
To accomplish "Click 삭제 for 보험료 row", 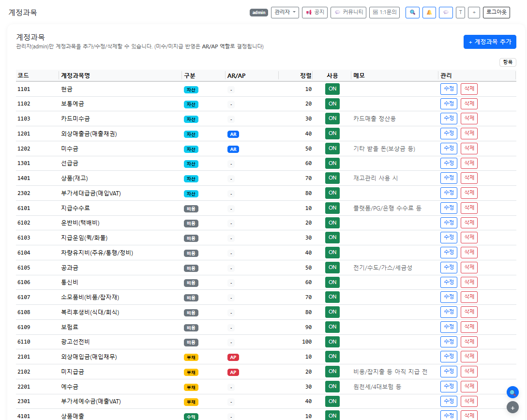I will (x=469, y=327).
